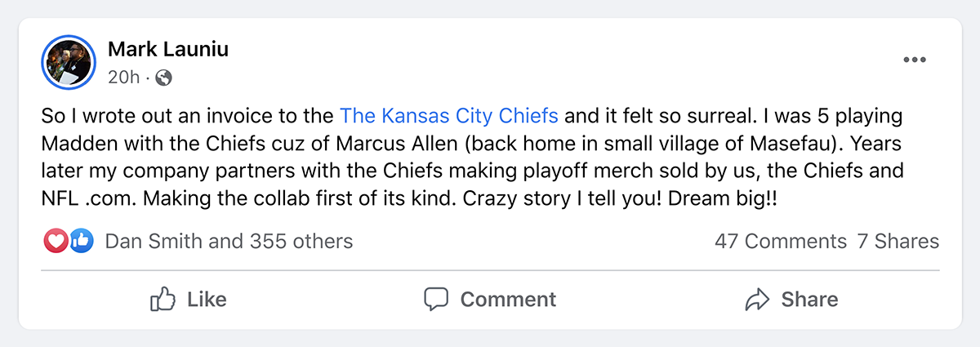Open the three-dots post options menu
980x347 pixels.
[x=915, y=60]
